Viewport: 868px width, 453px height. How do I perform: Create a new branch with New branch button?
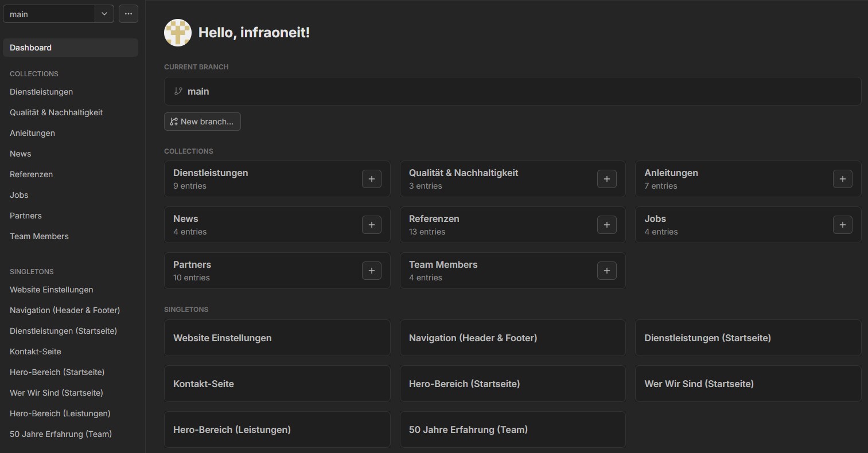[x=202, y=122]
